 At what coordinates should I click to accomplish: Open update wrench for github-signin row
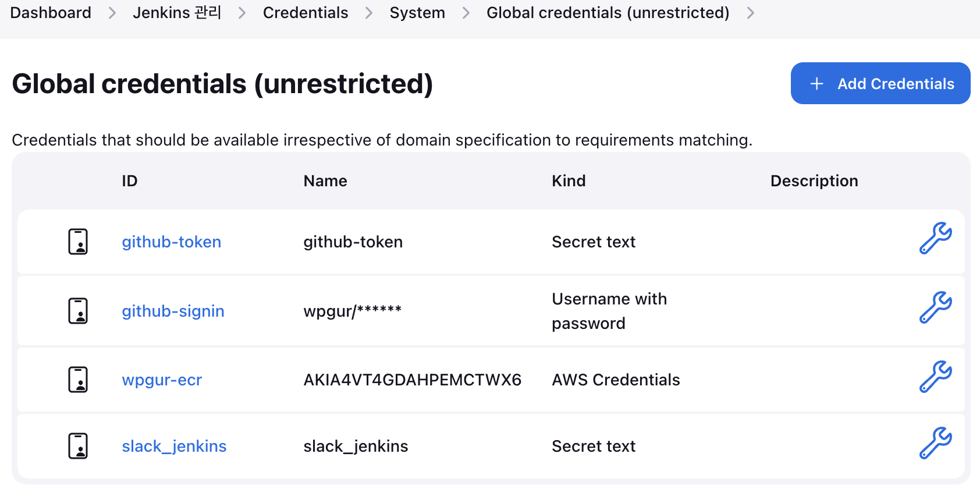[935, 307]
